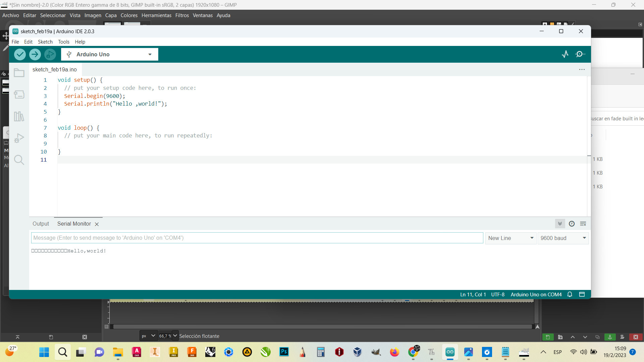Open the Boards Manager sidebar icon
Screen dimensions: 644x362
pyautogui.click(x=19, y=95)
